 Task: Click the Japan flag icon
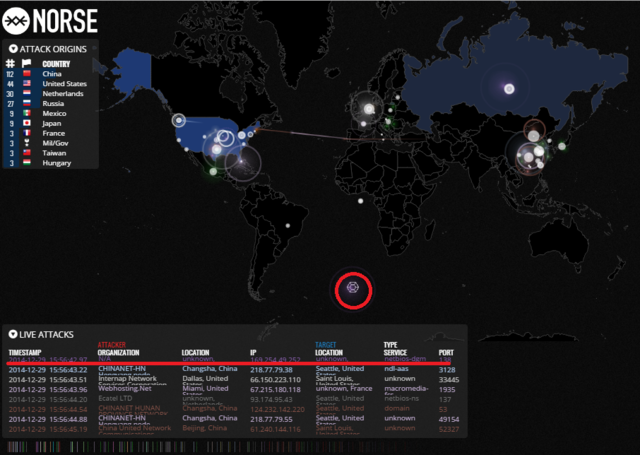tap(27, 123)
